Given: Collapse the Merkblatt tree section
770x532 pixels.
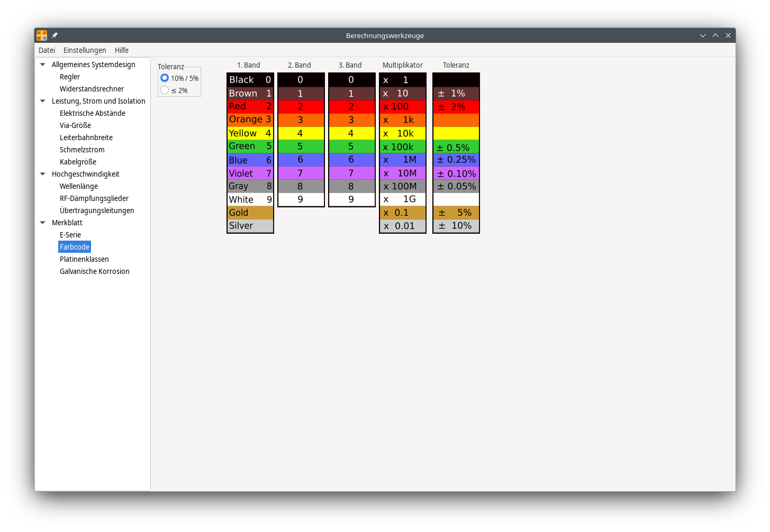Looking at the screenshot, I should coord(43,223).
